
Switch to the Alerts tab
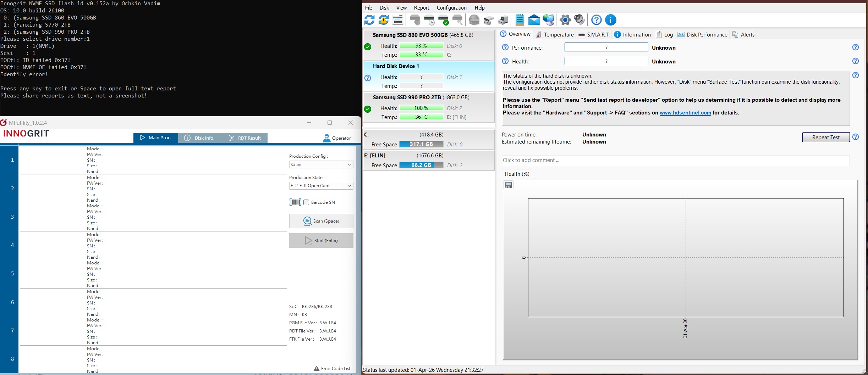coord(743,34)
